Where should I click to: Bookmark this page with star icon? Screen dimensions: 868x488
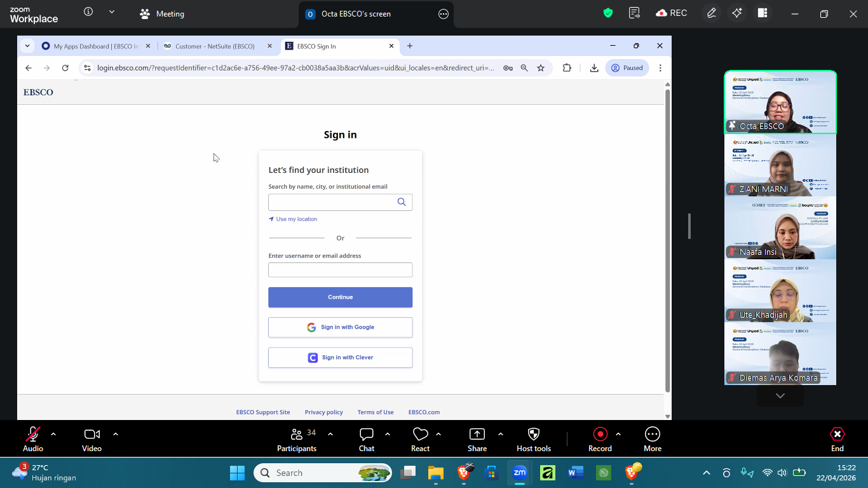pyautogui.click(x=541, y=68)
